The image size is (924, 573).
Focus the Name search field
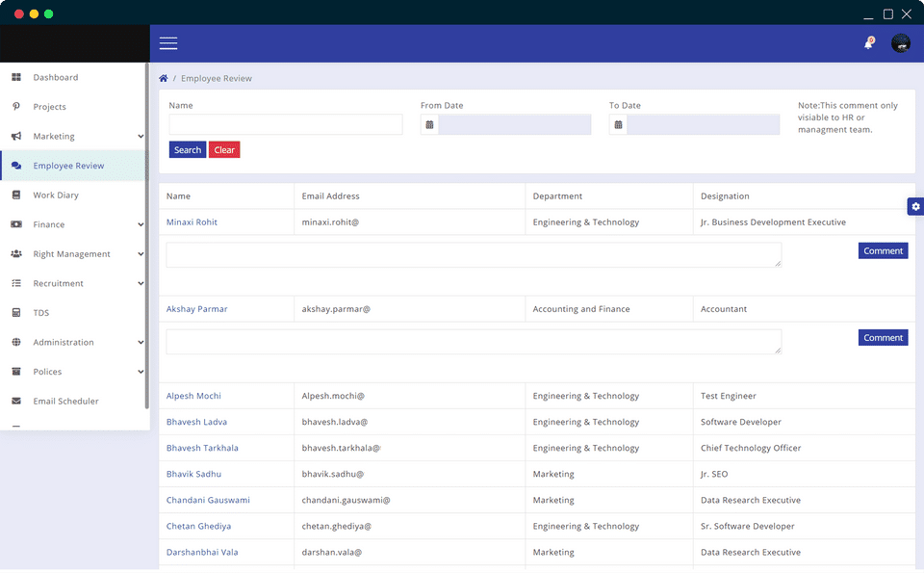point(286,124)
